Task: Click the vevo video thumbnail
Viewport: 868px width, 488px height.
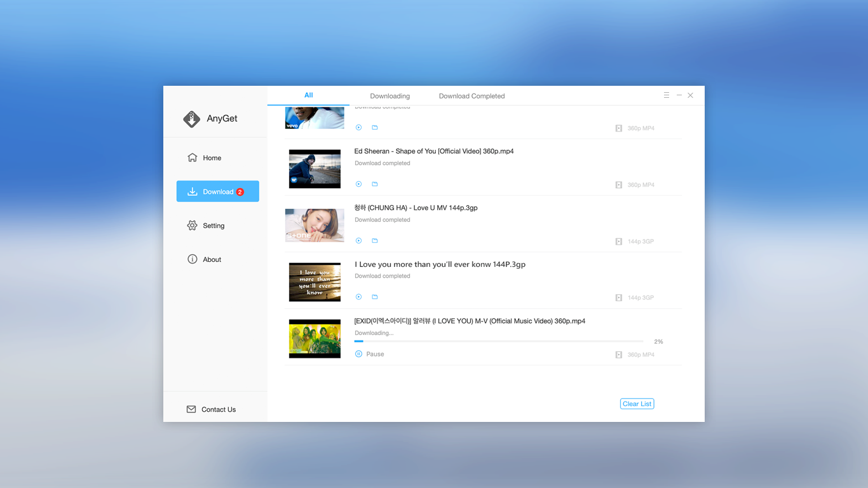Action: point(315,118)
